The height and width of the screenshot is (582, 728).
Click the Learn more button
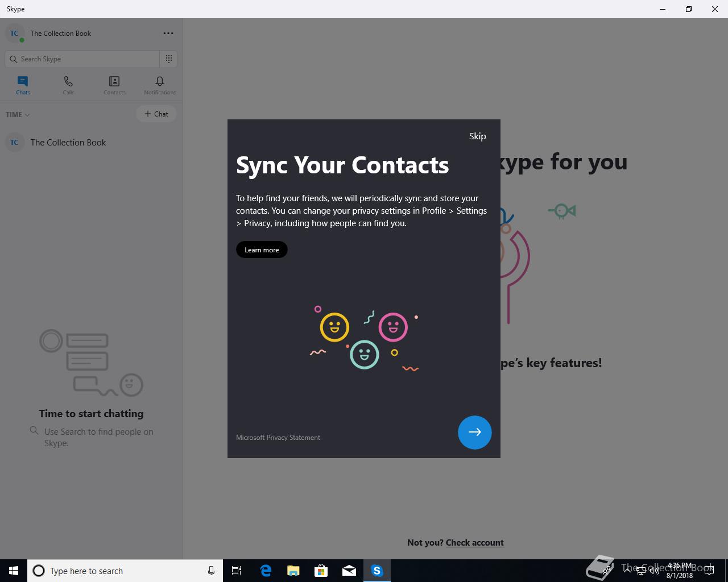262,250
